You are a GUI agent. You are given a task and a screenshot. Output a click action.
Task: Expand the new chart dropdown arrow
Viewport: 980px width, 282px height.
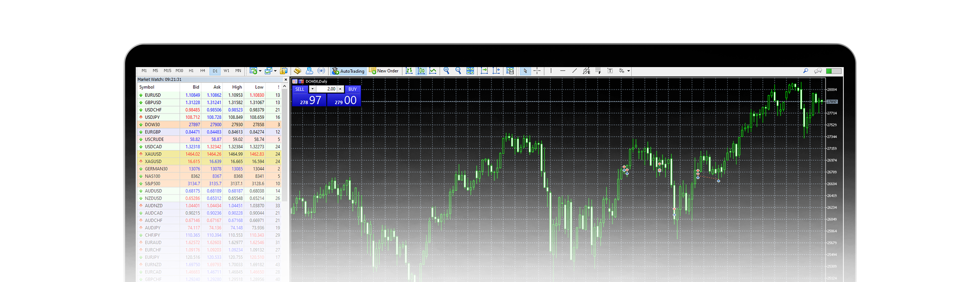[x=260, y=71]
